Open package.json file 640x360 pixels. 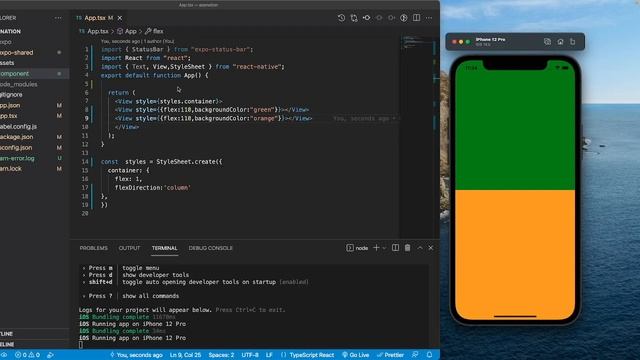pos(33,137)
